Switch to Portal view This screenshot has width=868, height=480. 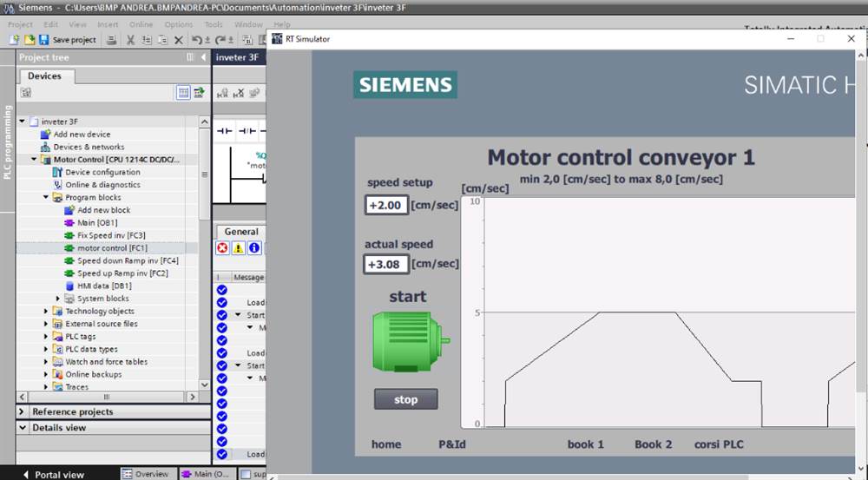[x=54, y=475]
